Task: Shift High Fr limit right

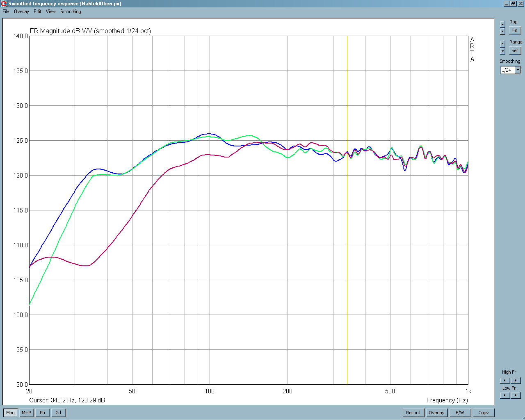Action: point(516,380)
